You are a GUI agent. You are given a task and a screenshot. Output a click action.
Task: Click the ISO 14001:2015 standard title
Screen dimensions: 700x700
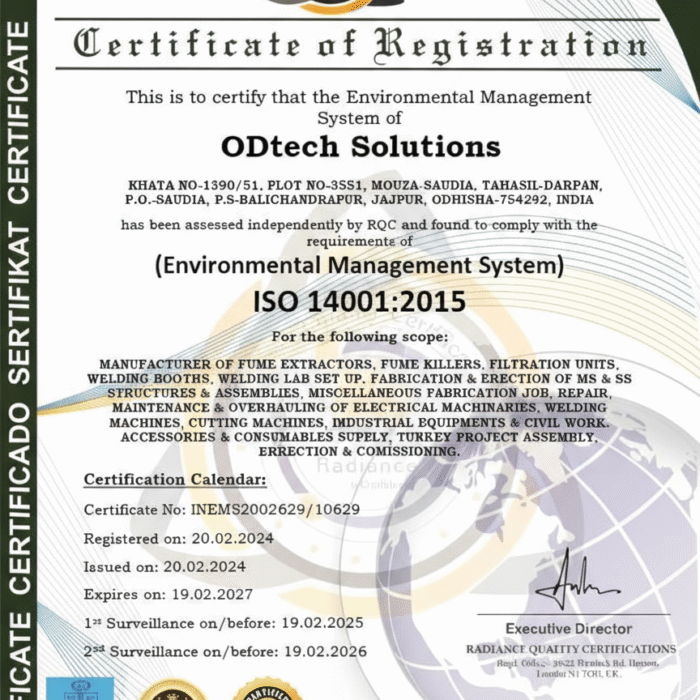[x=360, y=300]
